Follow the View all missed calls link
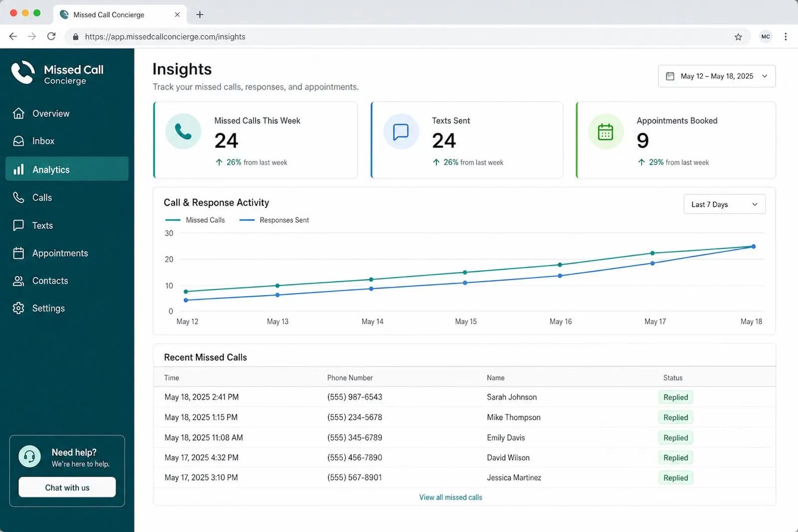The height and width of the screenshot is (532, 798). click(x=450, y=497)
